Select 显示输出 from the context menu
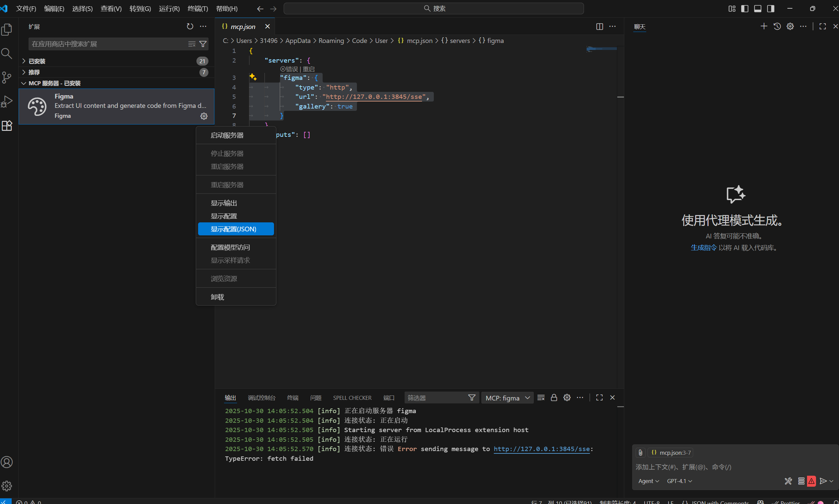Viewport: 839px width, 504px height. (224, 203)
